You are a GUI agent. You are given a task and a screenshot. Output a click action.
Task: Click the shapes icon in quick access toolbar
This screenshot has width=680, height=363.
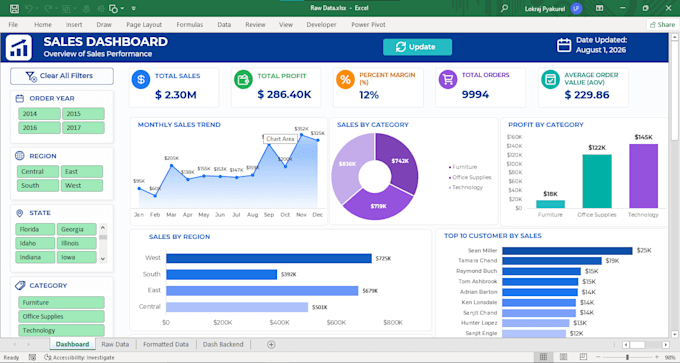[x=114, y=8]
